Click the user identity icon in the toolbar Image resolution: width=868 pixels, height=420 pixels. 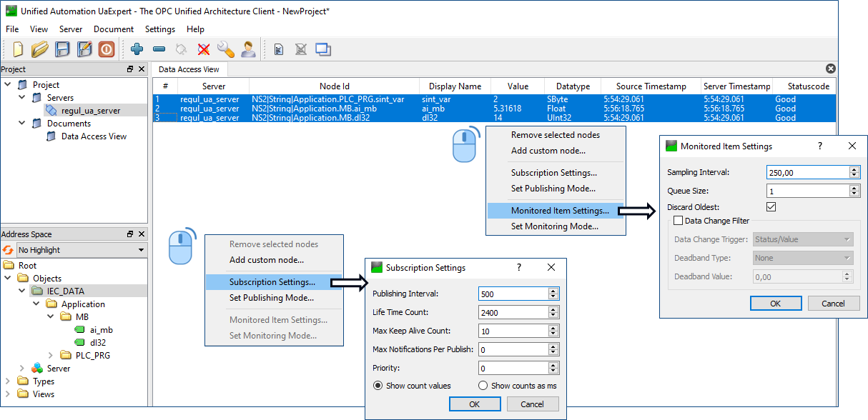[248, 49]
